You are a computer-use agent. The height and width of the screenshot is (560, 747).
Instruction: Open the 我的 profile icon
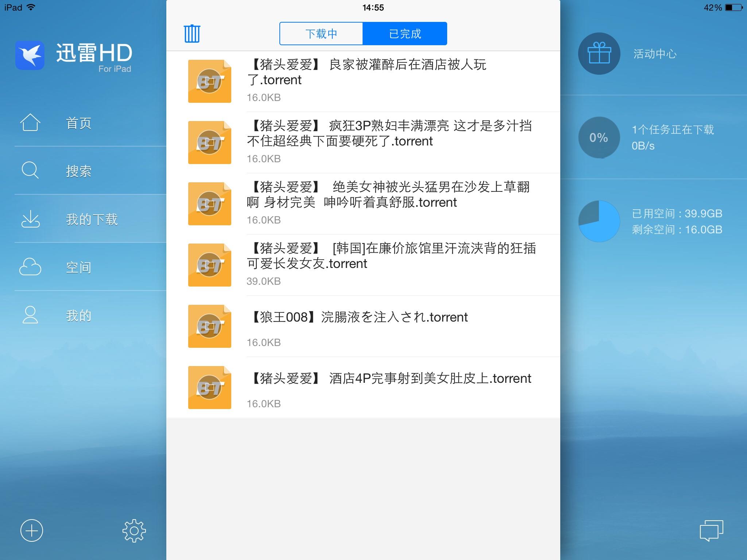(30, 315)
